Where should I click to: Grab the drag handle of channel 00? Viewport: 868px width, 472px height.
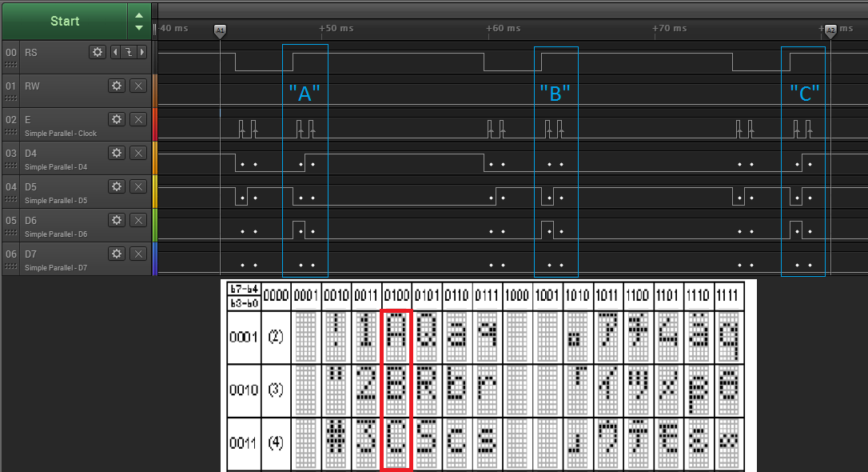(x=11, y=63)
